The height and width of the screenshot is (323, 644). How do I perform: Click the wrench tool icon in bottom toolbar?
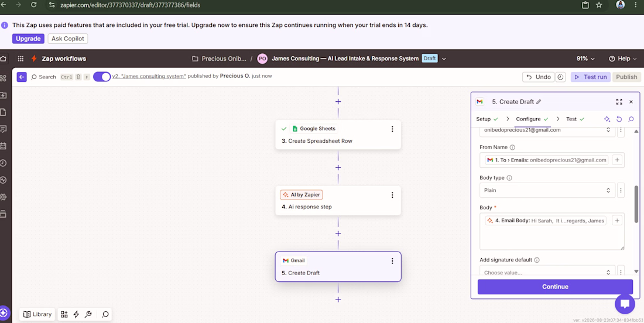point(88,314)
